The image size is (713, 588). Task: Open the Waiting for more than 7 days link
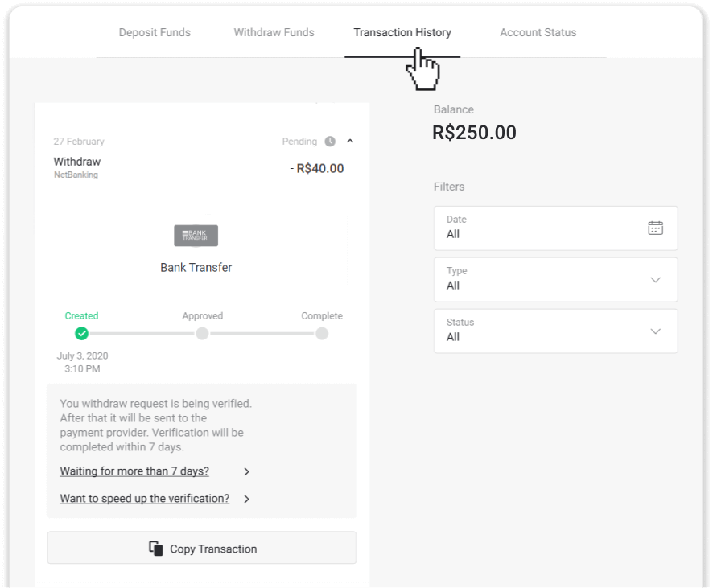tap(134, 471)
